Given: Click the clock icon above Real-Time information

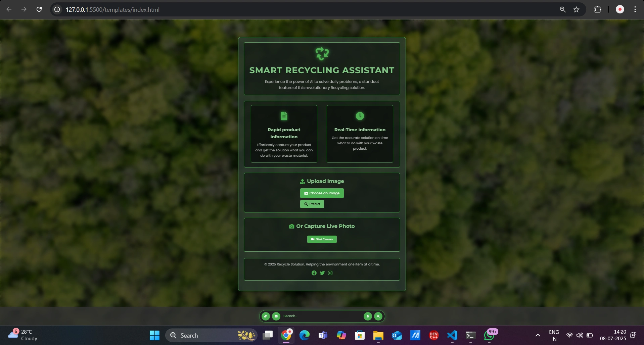Looking at the screenshot, I should click(x=360, y=116).
